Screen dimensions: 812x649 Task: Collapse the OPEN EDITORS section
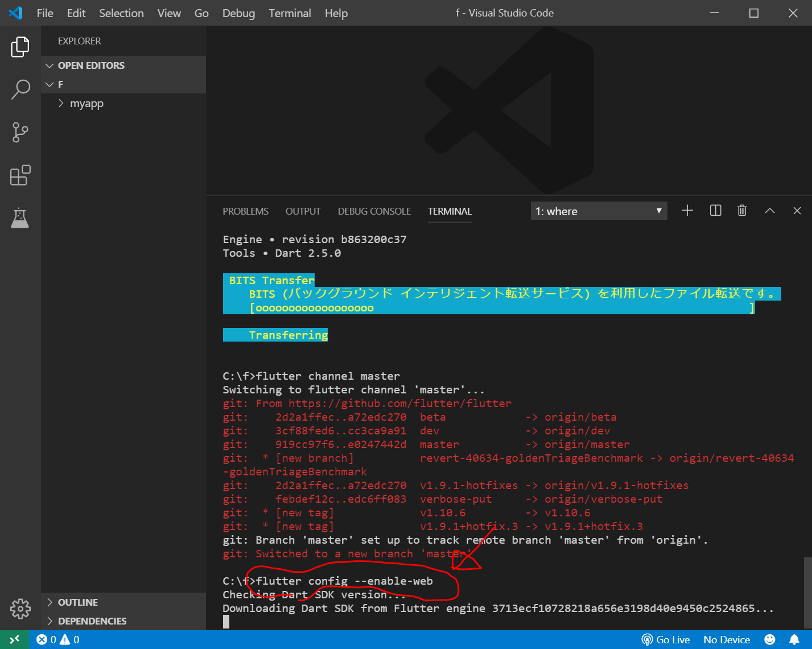(91, 65)
